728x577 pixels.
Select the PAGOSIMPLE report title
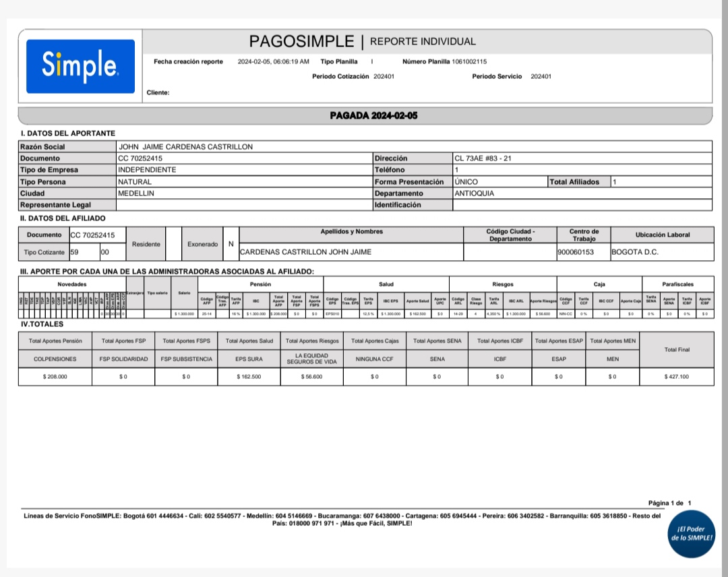(x=301, y=41)
